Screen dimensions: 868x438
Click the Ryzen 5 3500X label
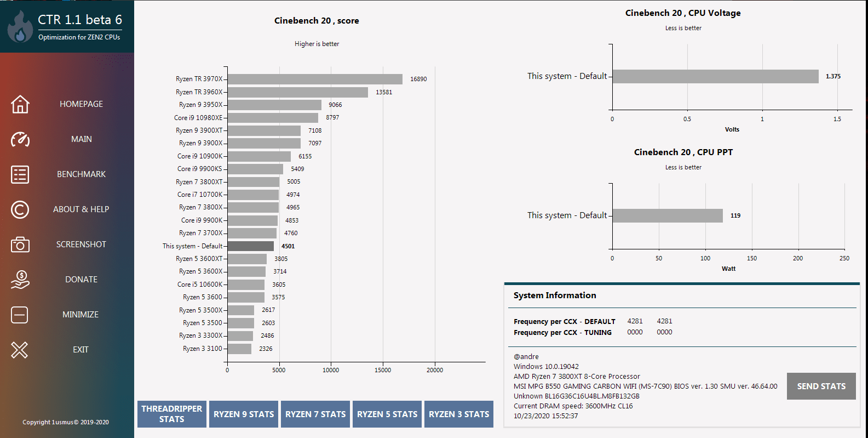(x=200, y=310)
